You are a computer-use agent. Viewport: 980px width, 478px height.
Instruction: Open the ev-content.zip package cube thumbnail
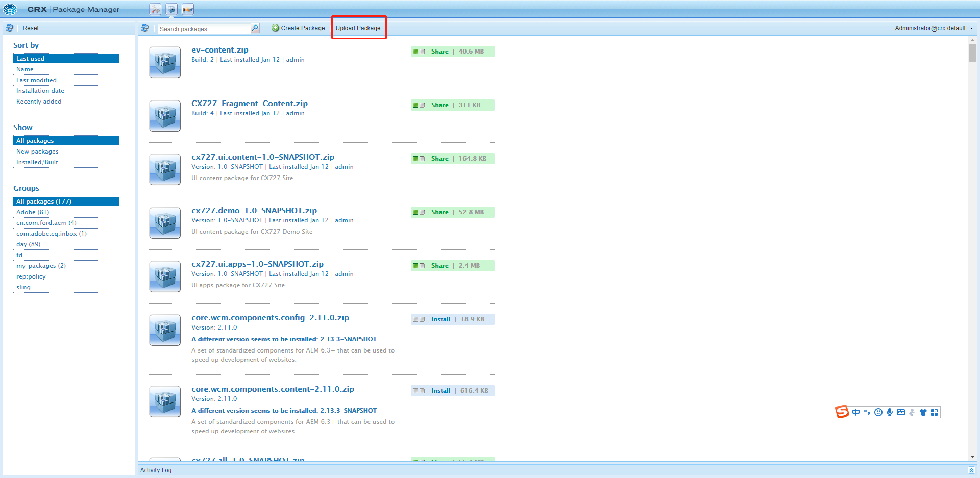pos(165,62)
